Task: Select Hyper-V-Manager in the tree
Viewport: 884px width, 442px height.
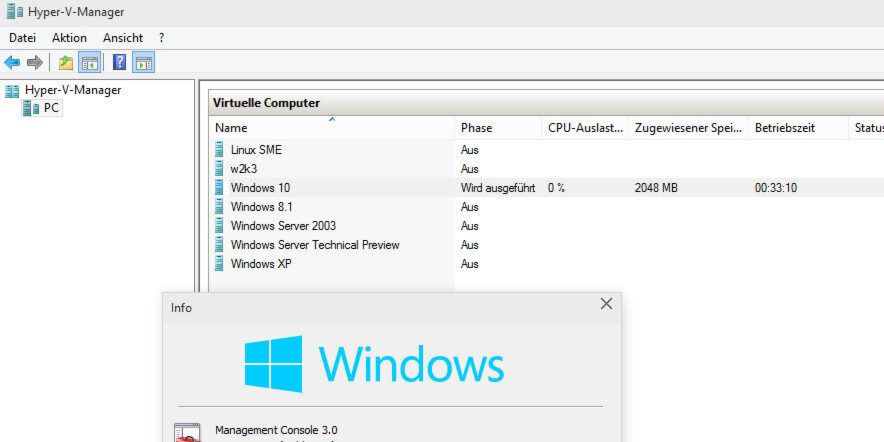Action: pos(73,90)
